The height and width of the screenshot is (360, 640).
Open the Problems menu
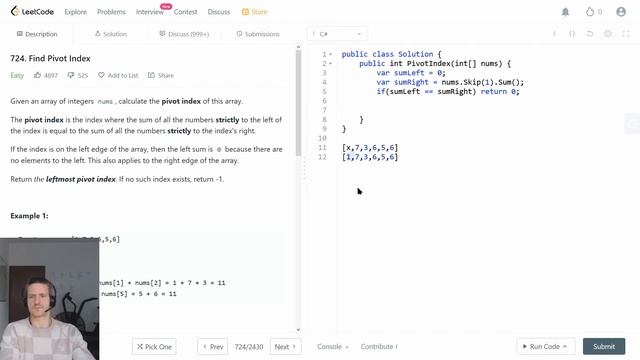coord(111,12)
